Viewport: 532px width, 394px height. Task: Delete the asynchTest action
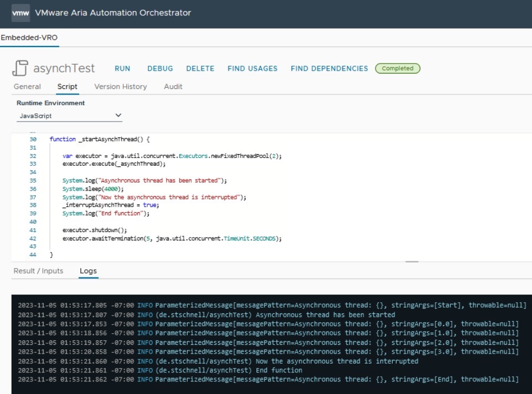pyautogui.click(x=200, y=69)
